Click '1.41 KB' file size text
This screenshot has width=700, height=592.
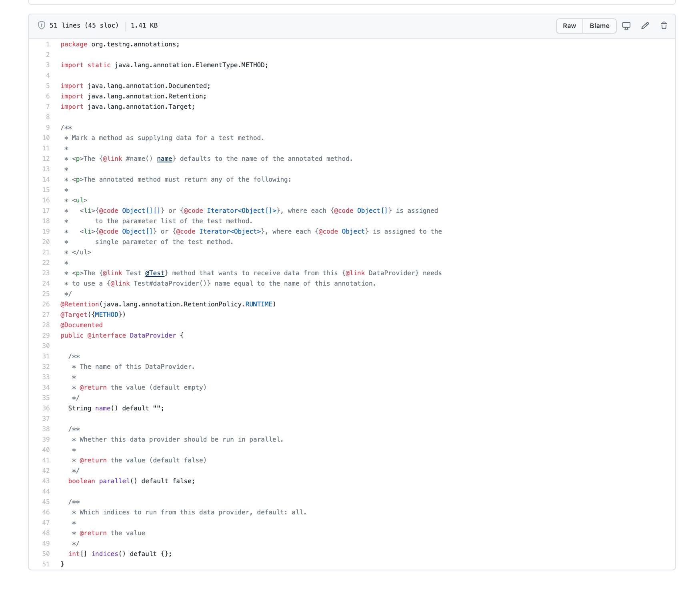point(144,25)
